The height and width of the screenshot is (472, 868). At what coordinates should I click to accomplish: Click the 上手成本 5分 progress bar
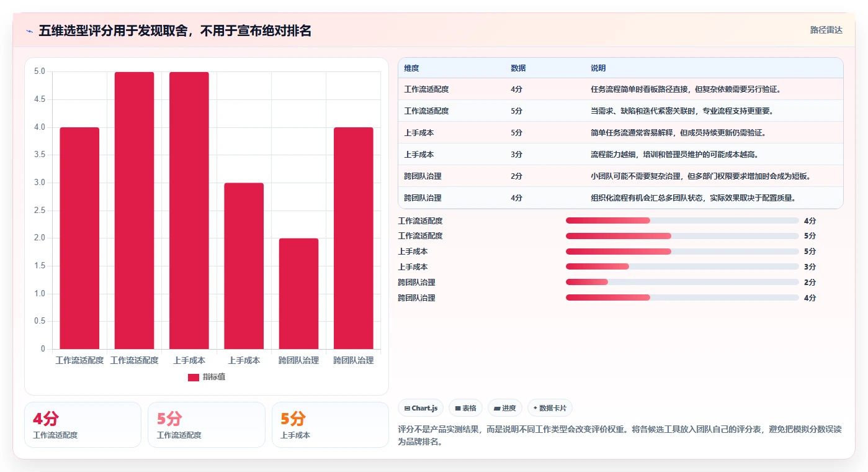coord(682,252)
